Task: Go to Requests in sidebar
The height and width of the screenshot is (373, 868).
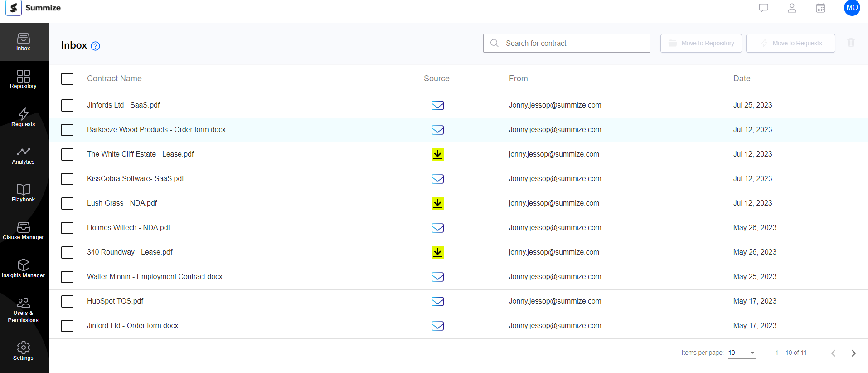Action: tap(24, 118)
